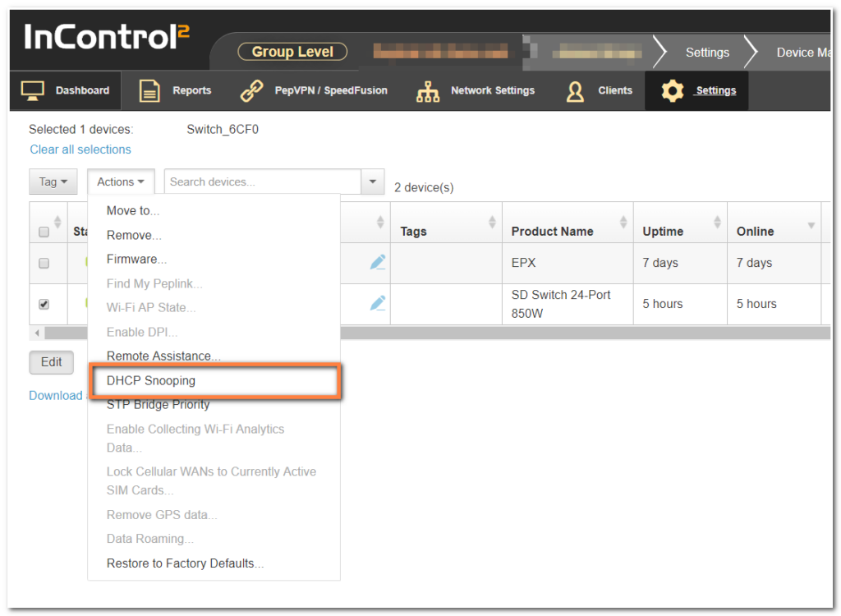This screenshot has width=841, height=616.
Task: Click the Tags column header
Action: (414, 232)
